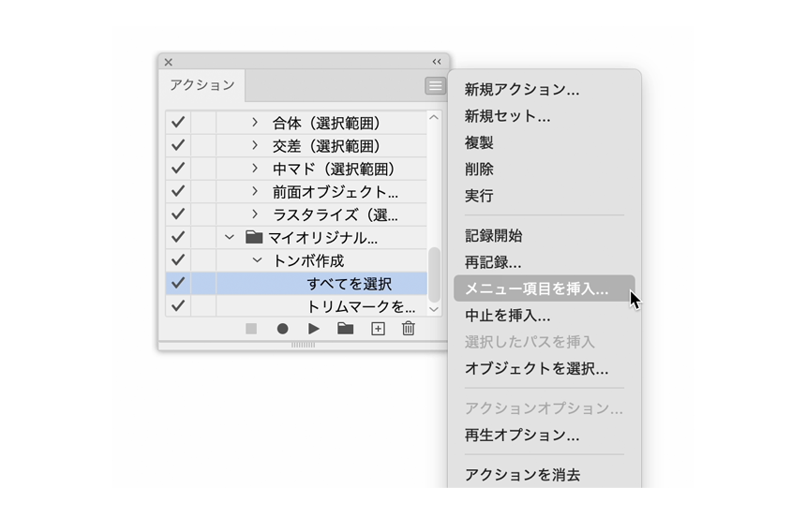Collapse the マイオリジナル set
The width and height of the screenshot is (806, 532).
230,237
